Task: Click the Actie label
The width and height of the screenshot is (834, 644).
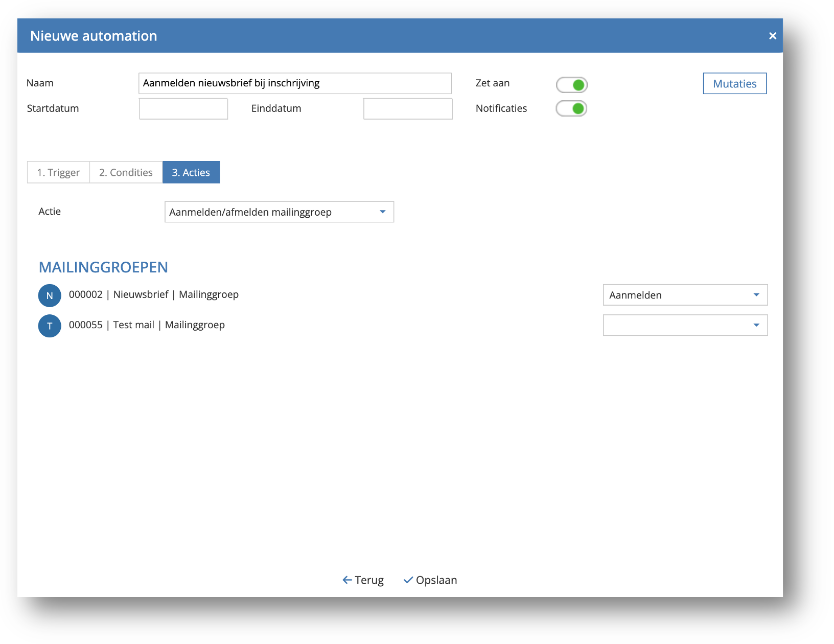Action: click(x=50, y=212)
